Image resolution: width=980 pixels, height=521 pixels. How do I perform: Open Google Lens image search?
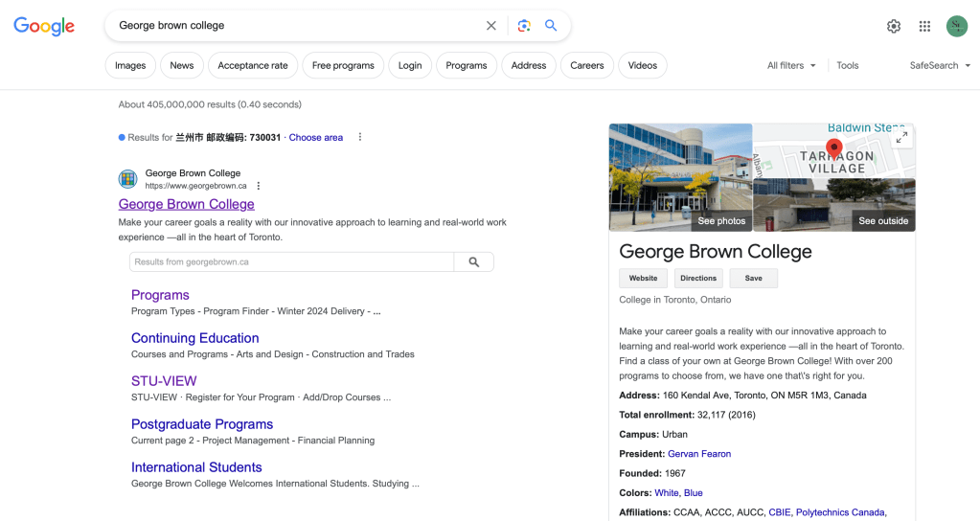point(524,26)
